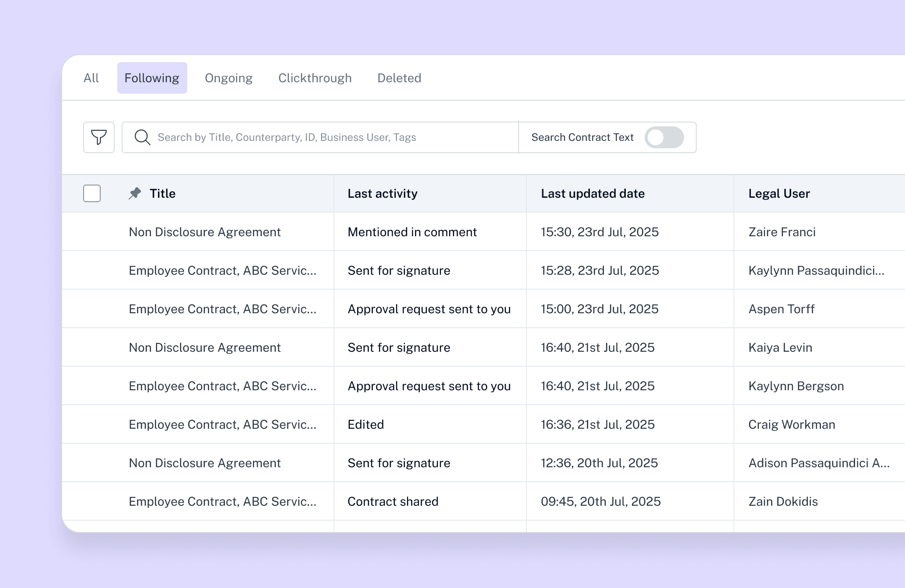The height and width of the screenshot is (588, 905).
Task: Click the search magnifier icon
Action: tap(142, 137)
